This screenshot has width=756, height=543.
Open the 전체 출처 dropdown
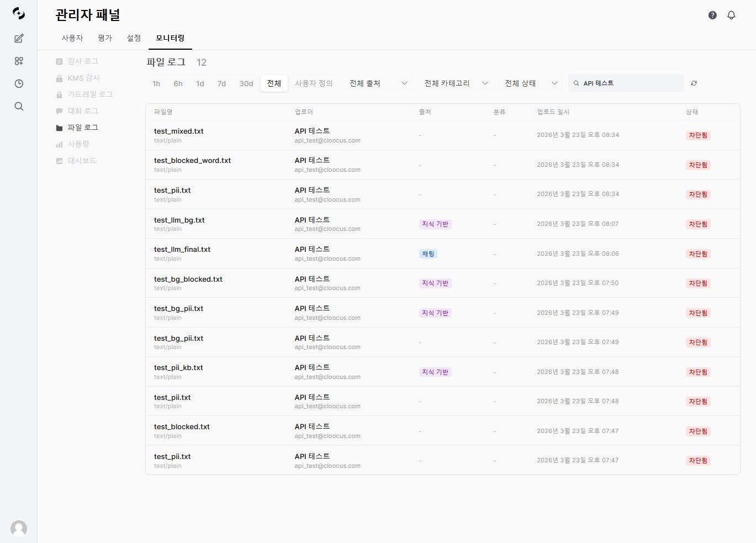[x=378, y=83]
